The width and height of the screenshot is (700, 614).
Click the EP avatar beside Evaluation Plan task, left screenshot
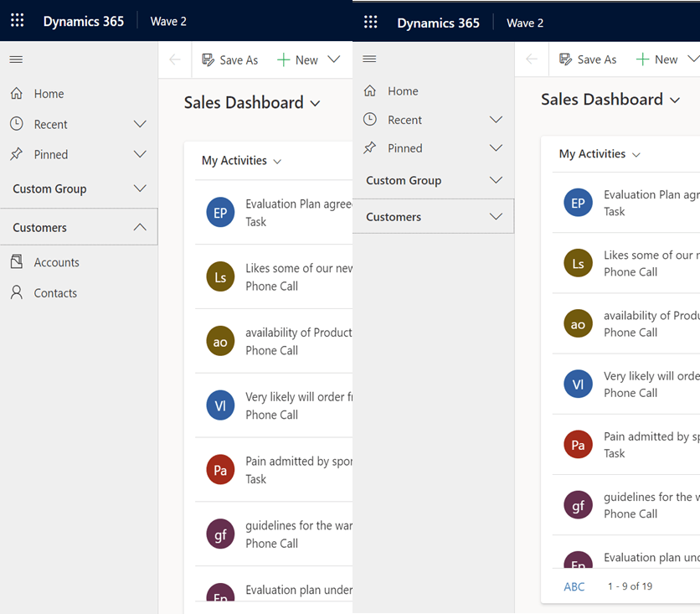220,213
